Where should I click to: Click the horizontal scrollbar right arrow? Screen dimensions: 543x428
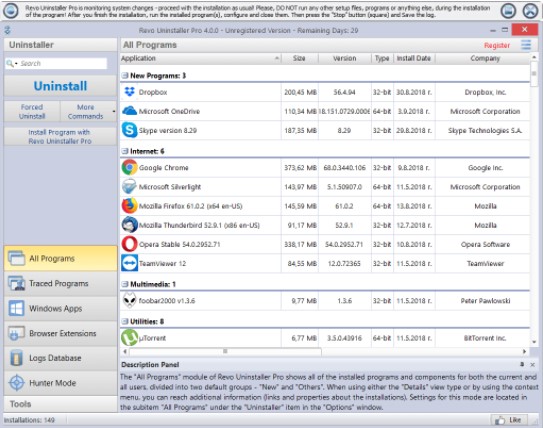(524, 351)
